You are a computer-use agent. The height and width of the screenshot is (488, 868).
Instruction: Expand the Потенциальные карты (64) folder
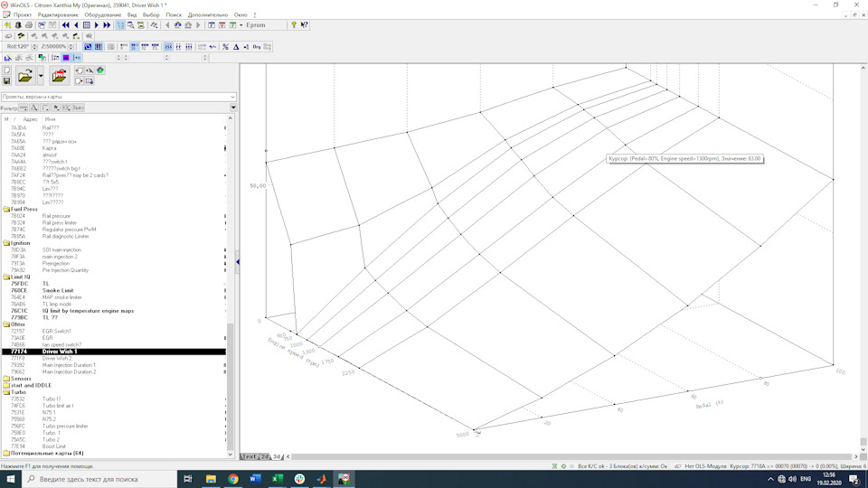[6, 453]
